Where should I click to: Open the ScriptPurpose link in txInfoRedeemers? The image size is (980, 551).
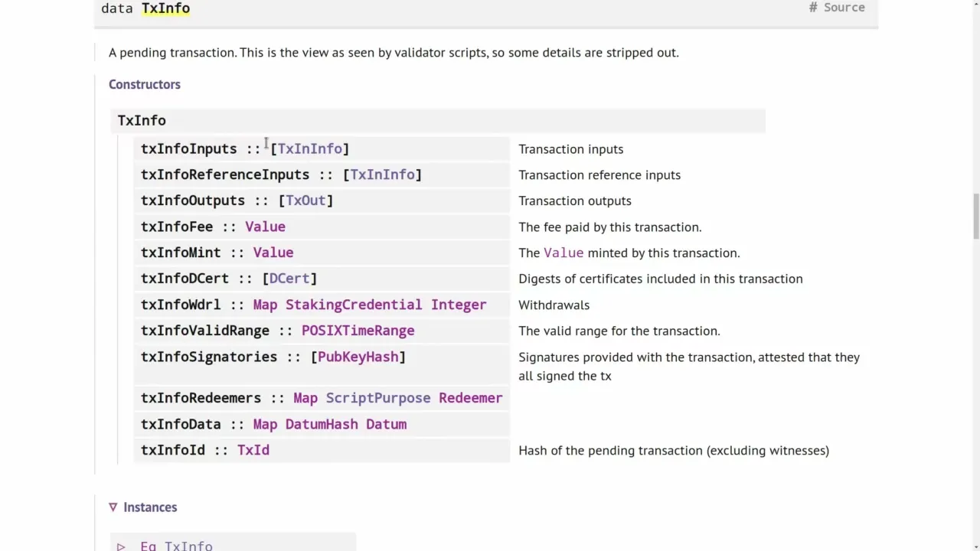(377, 398)
